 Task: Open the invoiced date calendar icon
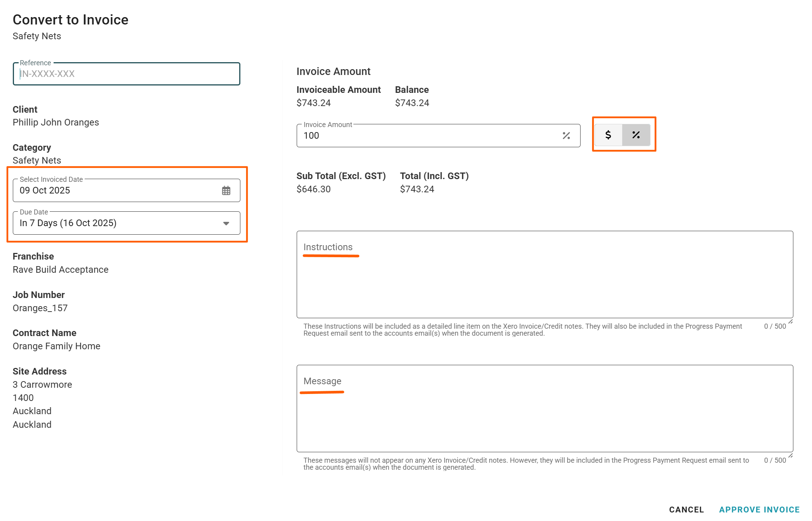(226, 190)
